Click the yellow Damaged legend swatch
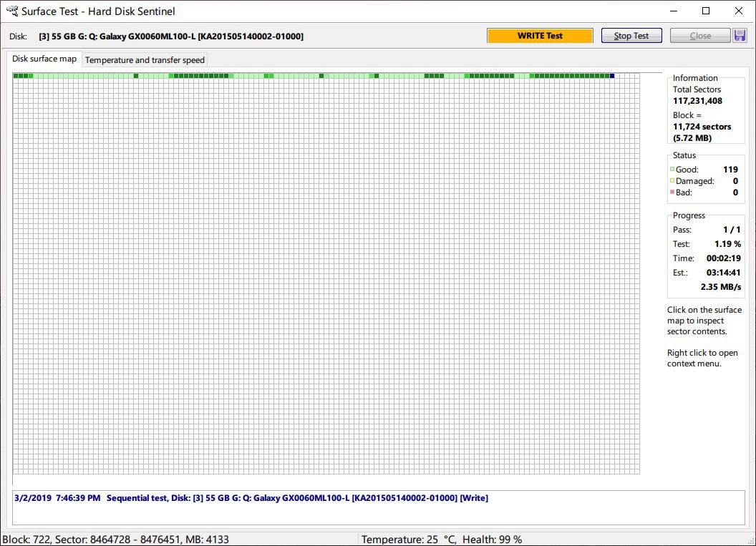 point(672,181)
